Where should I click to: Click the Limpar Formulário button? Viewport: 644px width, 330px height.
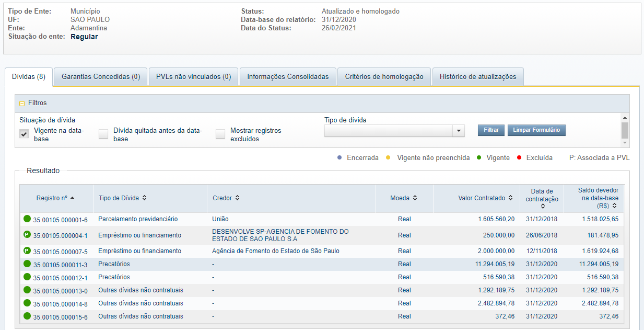click(x=536, y=130)
